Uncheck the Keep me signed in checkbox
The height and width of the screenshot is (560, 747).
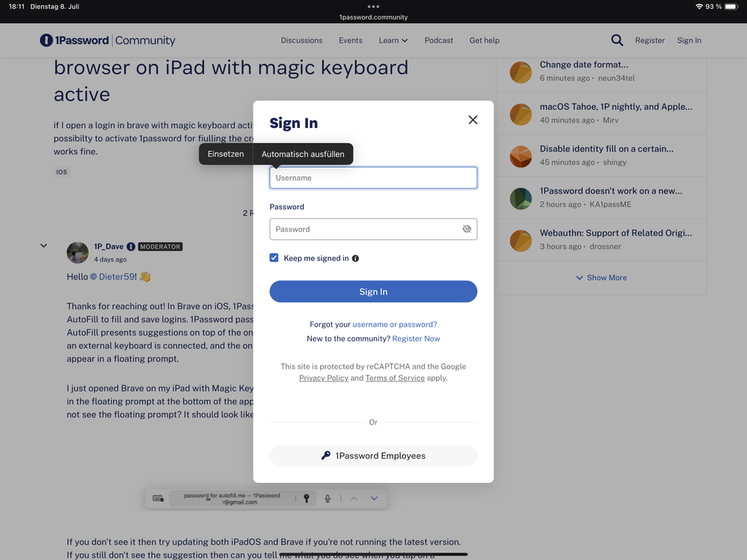click(x=274, y=258)
